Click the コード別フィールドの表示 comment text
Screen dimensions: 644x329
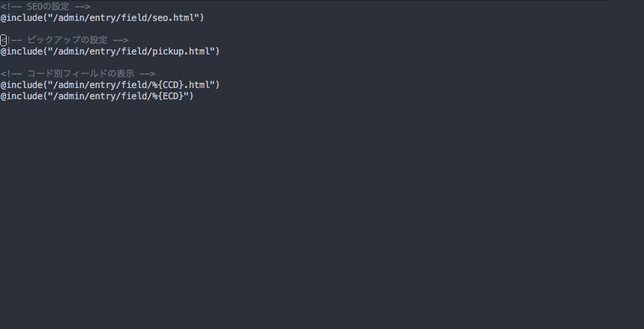click(x=80, y=74)
